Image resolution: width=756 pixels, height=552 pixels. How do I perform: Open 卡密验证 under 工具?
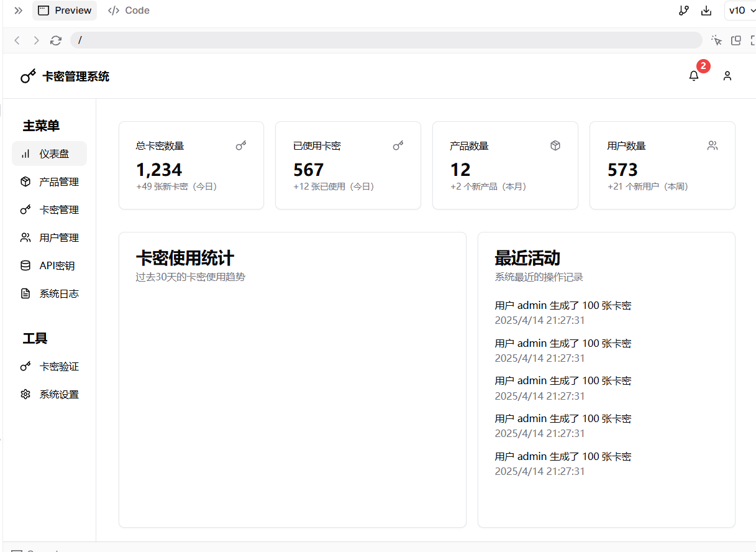coord(49,366)
